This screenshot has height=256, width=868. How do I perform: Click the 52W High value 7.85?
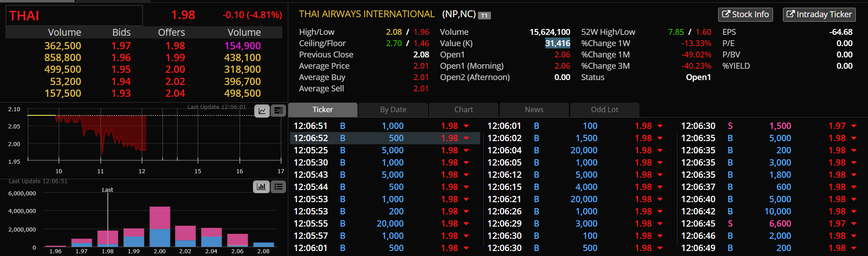click(676, 32)
